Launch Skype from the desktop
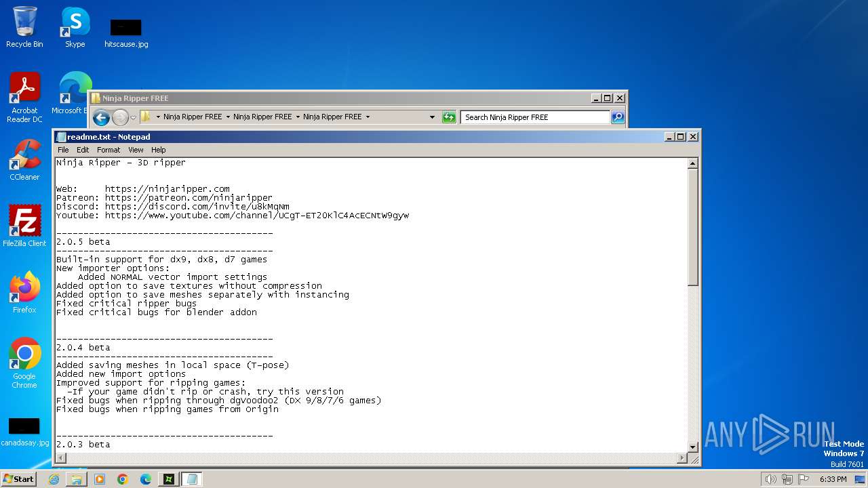This screenshot has height=488, width=868. point(75,27)
